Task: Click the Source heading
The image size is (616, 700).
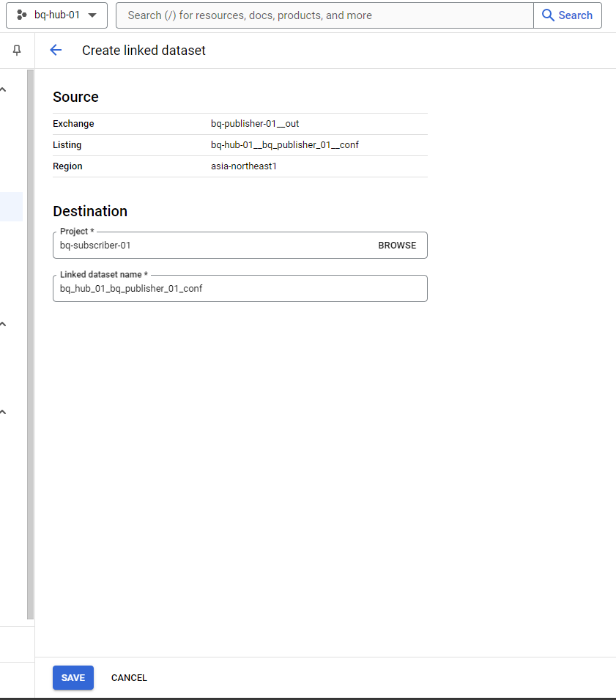Action: click(75, 97)
